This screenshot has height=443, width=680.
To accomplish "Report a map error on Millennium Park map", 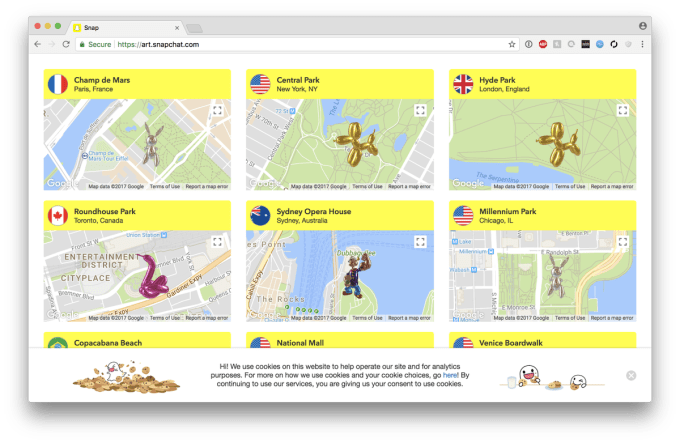I will tap(612, 318).
